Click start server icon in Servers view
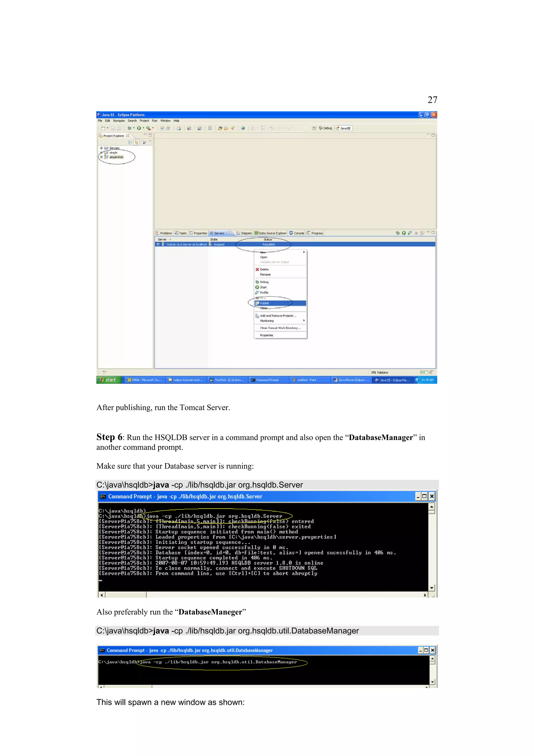This screenshot has width=534, height=756. 404,233
